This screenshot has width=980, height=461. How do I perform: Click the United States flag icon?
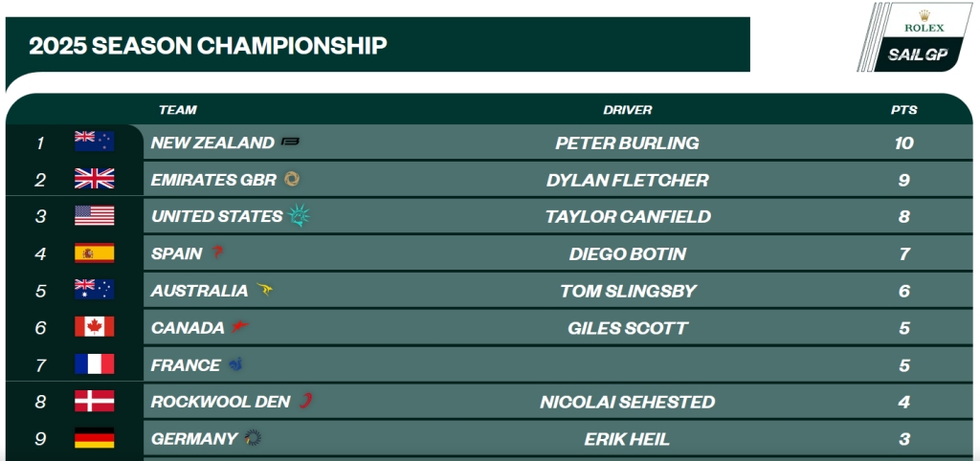(95, 216)
